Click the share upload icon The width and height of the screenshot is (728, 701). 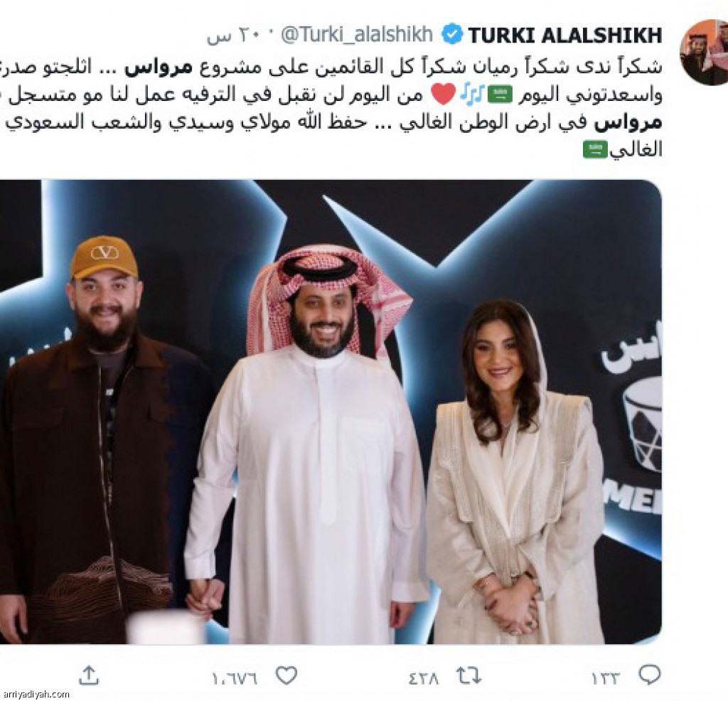pos(89,675)
